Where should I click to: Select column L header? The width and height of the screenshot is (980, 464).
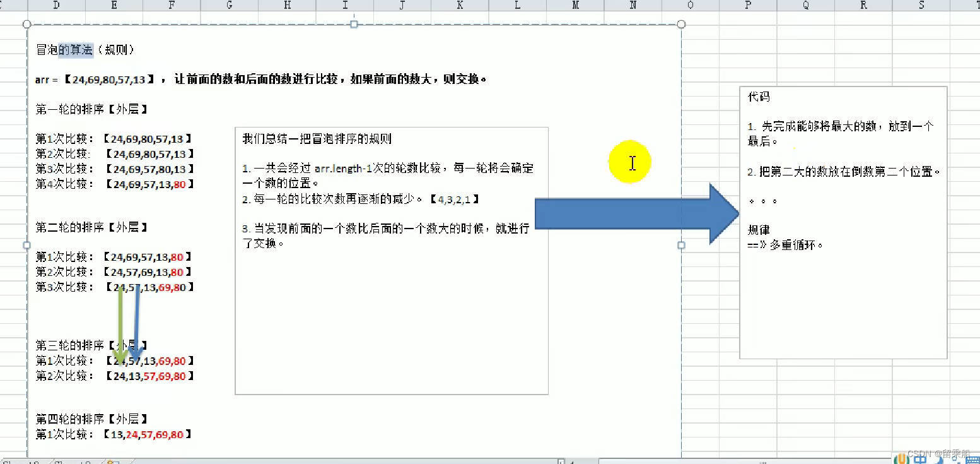(518, 5)
